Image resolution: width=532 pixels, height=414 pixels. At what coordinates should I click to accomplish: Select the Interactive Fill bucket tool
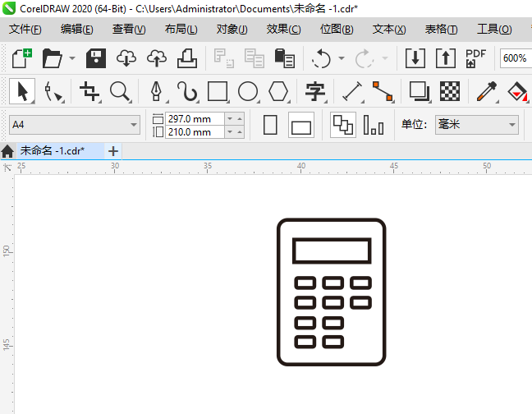tap(517, 91)
